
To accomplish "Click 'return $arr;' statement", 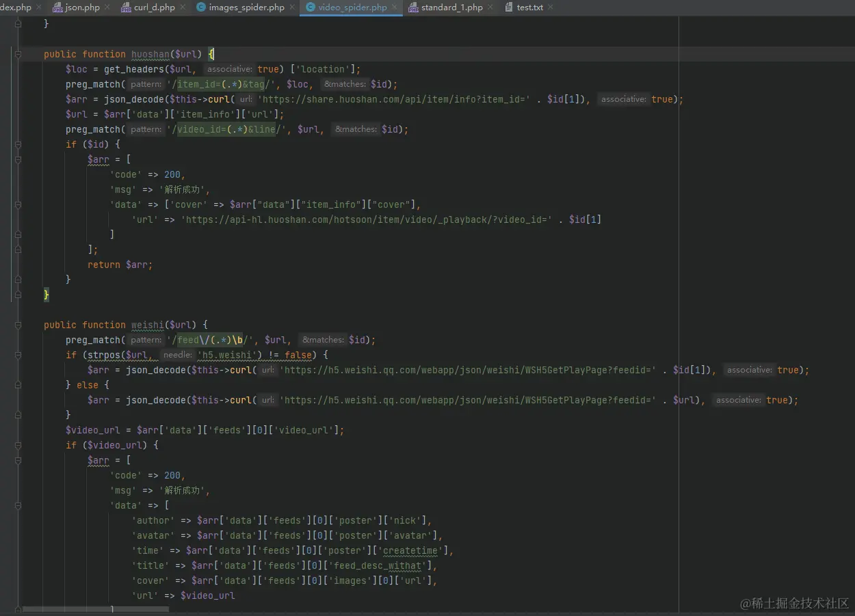I will (x=120, y=265).
